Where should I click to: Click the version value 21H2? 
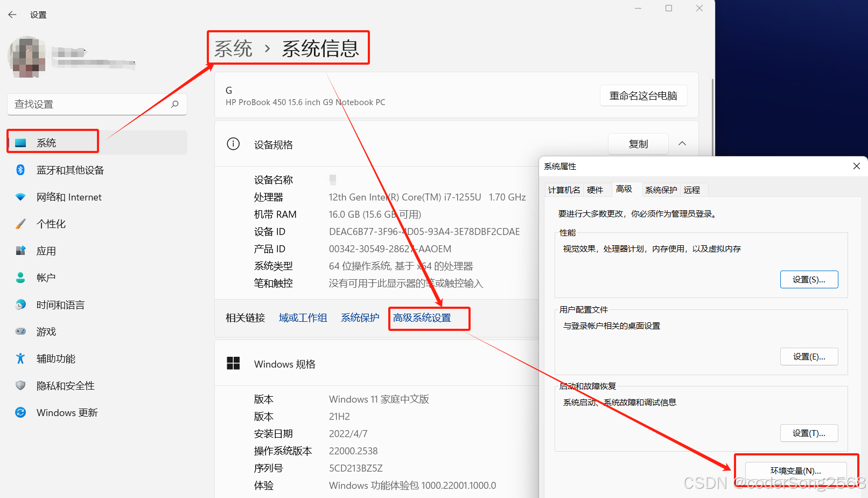339,417
